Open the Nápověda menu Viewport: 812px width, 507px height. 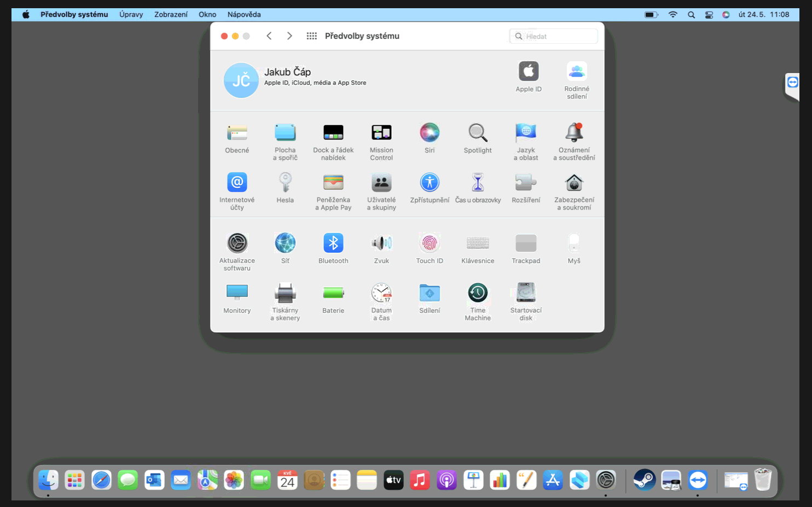point(244,15)
